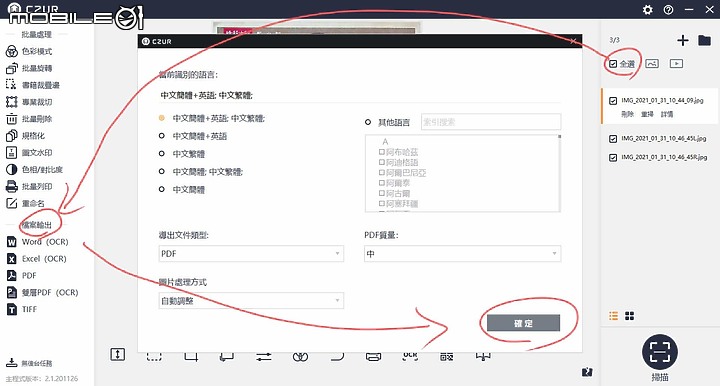720x386 pixels.
Task: Open the 色相/對比度 contrast adjustment
Action: 34,169
